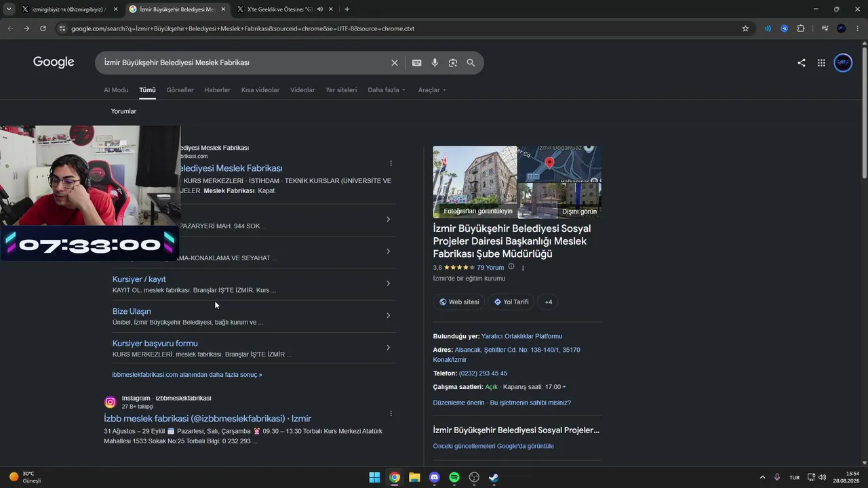Expand the Kursiyer başvuru formu arrow
This screenshot has width=868, height=488.
[x=388, y=348]
